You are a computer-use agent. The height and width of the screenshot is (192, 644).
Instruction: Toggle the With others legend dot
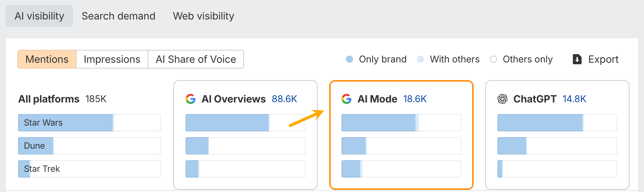421,59
